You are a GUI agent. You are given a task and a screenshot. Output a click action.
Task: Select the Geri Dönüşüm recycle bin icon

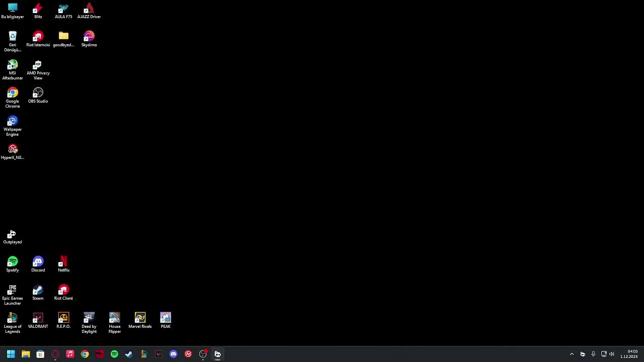13,41
